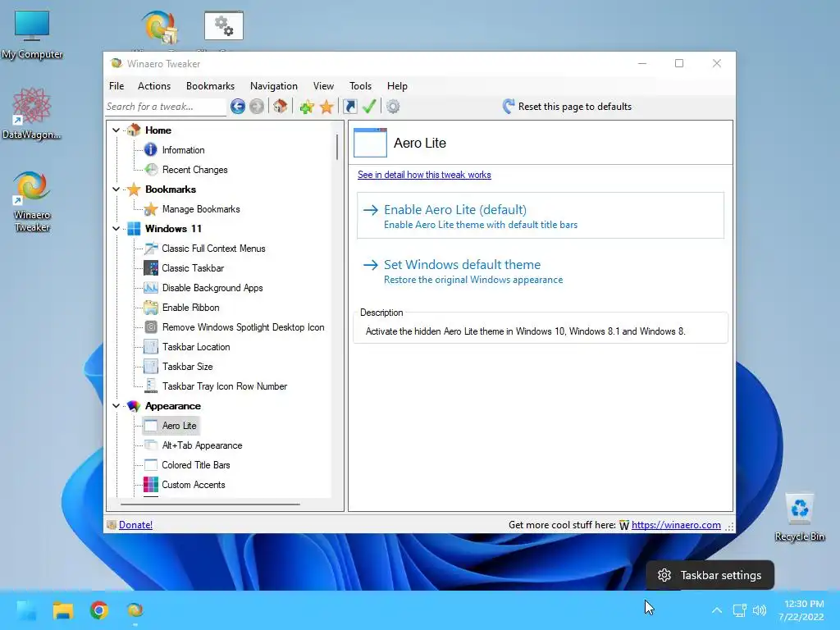Select the Recycle Bin desktop icon
The width and height of the screenshot is (840, 630).
point(799,518)
